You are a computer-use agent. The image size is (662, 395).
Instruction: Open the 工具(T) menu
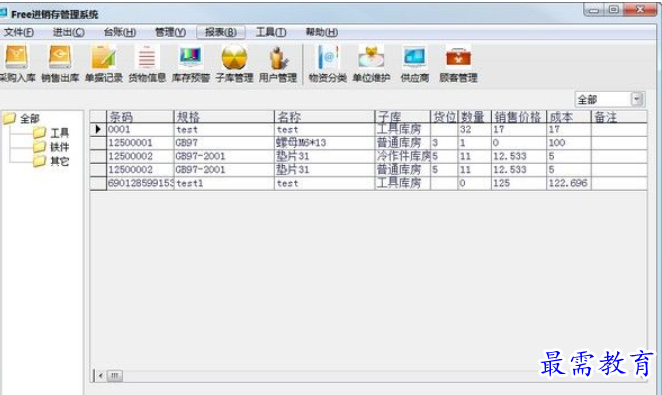271,32
